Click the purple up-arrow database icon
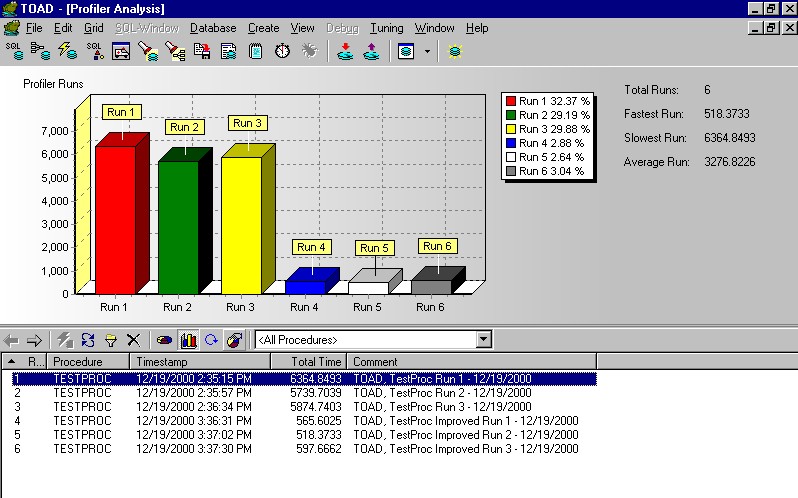798x498 pixels. click(371, 51)
